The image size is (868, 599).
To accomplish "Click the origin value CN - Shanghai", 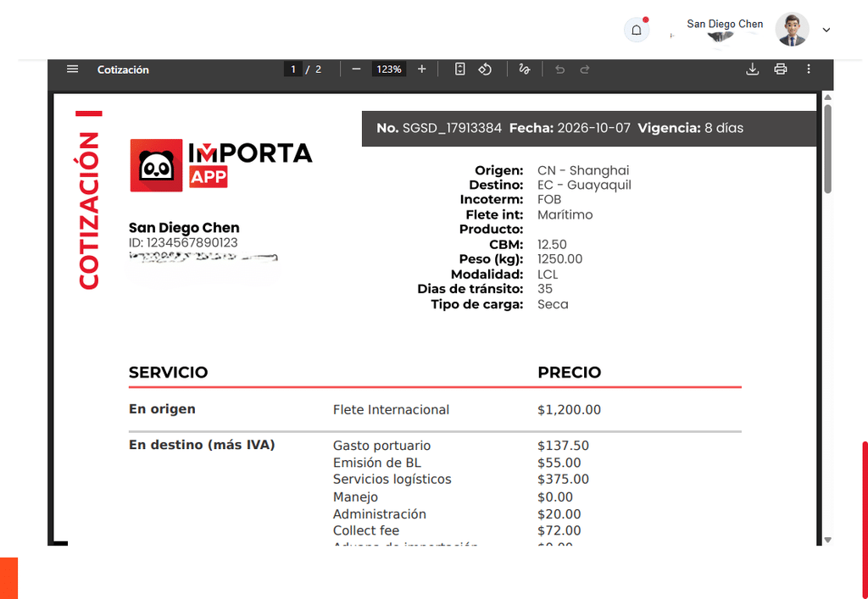I will pos(583,170).
